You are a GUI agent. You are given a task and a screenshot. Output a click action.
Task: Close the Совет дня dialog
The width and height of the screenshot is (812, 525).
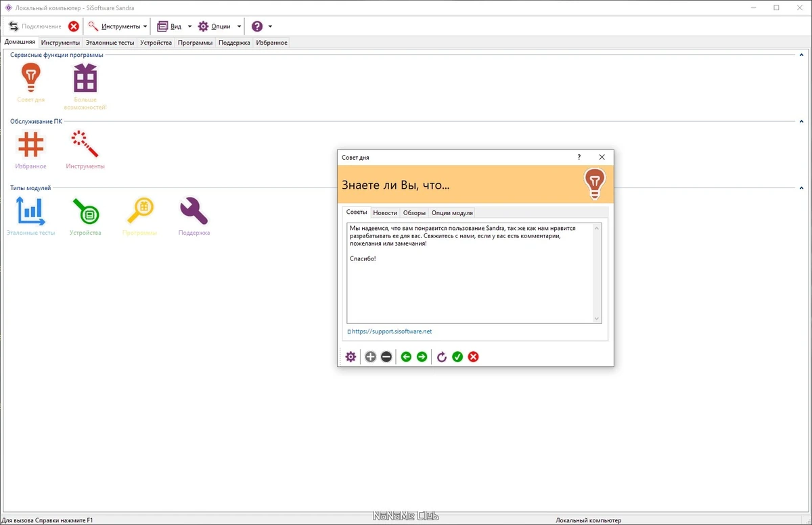(602, 157)
